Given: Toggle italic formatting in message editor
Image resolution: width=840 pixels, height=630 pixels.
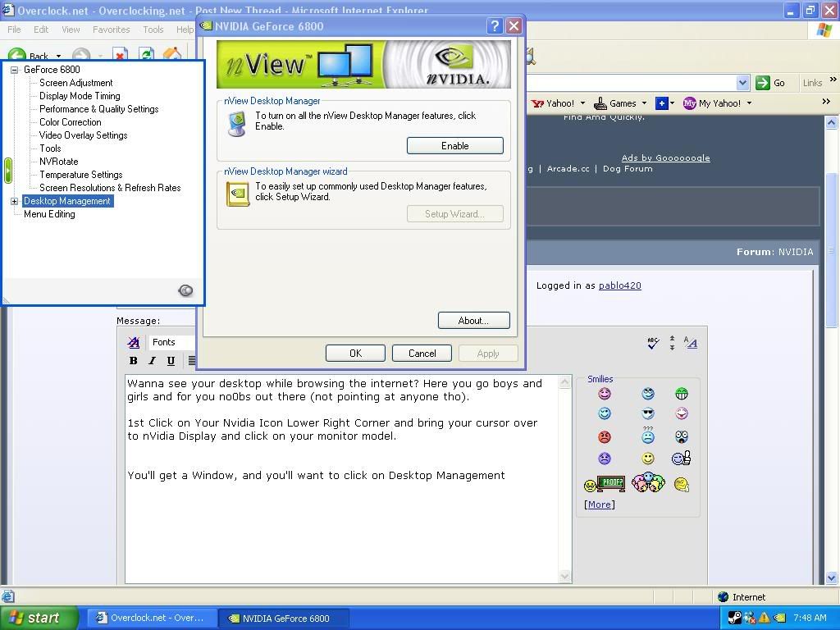Looking at the screenshot, I should pos(152,361).
